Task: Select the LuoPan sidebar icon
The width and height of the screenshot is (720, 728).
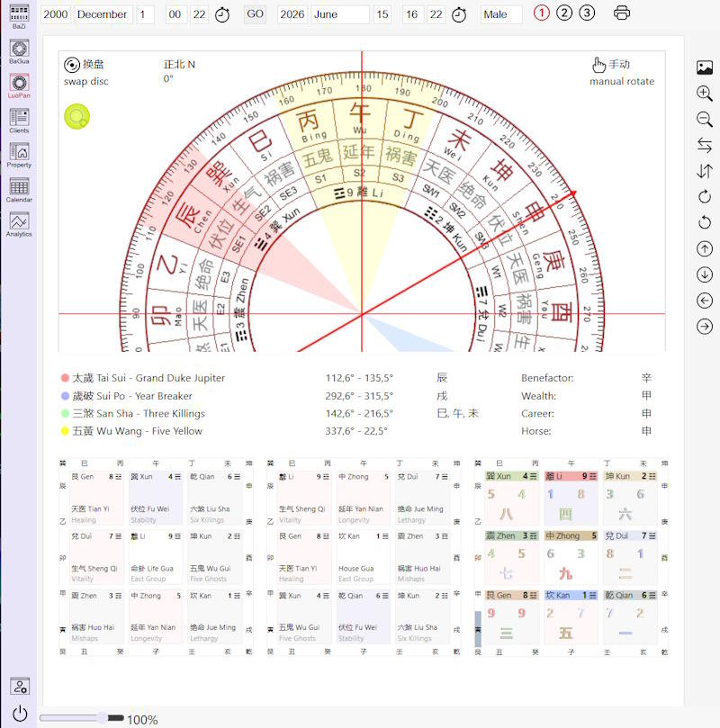Action: (x=19, y=85)
